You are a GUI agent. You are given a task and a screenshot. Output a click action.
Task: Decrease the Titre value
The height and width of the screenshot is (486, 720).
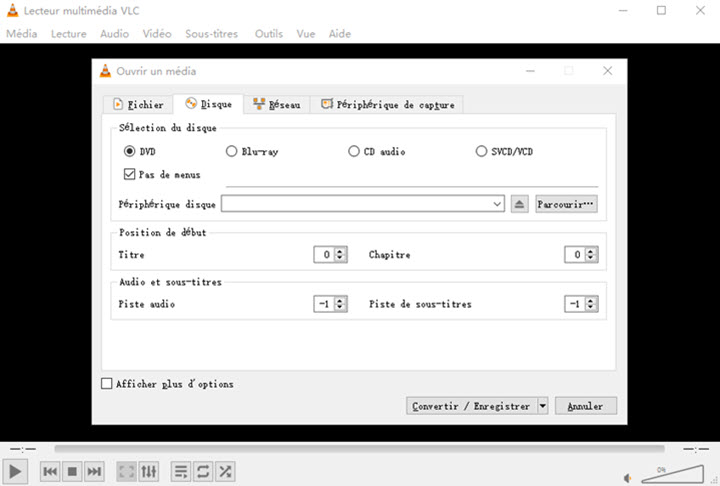click(340, 258)
